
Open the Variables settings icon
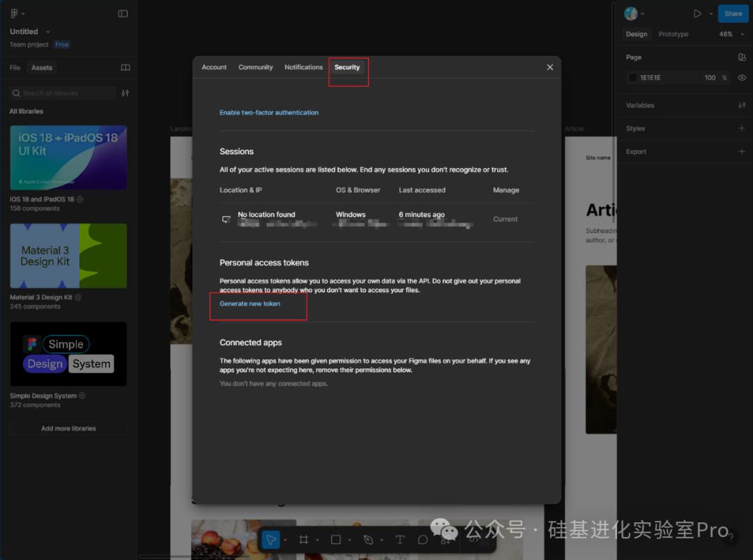click(x=742, y=105)
